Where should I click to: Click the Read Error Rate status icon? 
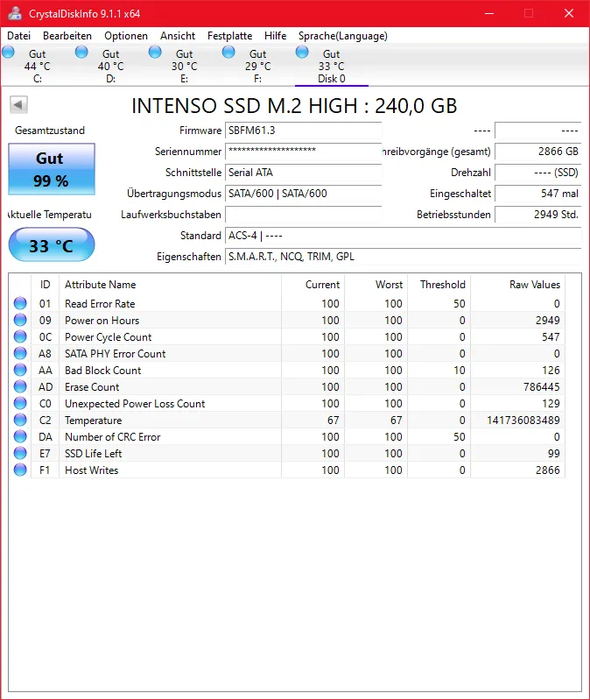[20, 304]
